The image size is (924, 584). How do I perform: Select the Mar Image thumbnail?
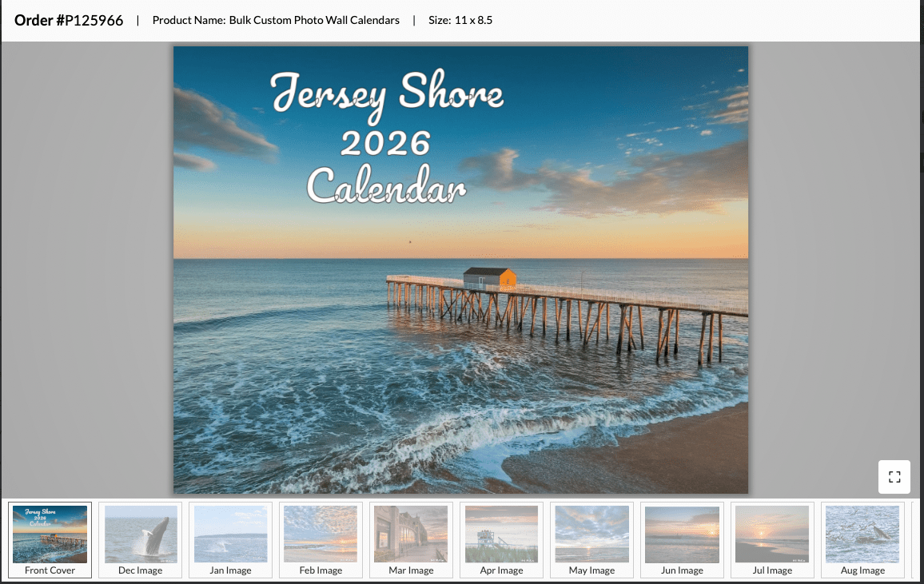(411, 534)
